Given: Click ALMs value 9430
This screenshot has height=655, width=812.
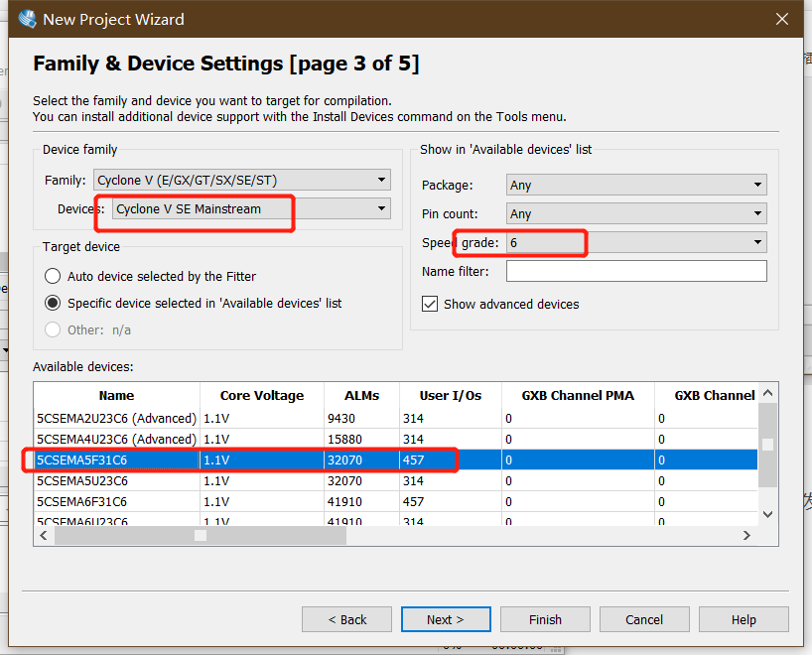Looking at the screenshot, I should 341,419.
